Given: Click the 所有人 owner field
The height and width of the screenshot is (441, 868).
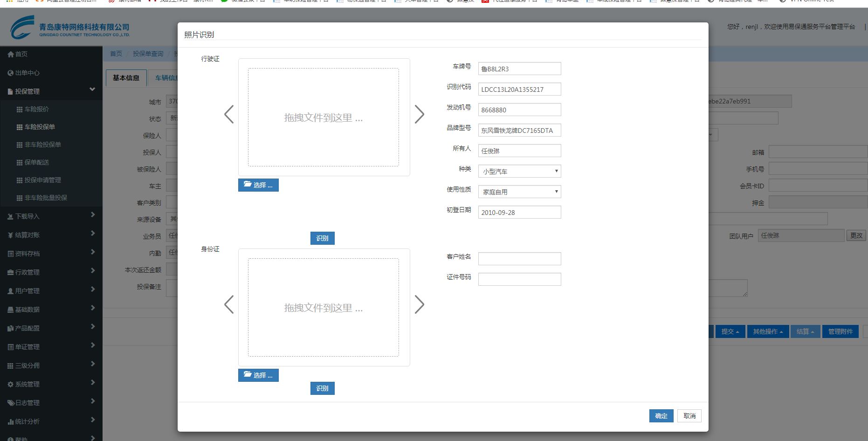Looking at the screenshot, I should tap(520, 151).
